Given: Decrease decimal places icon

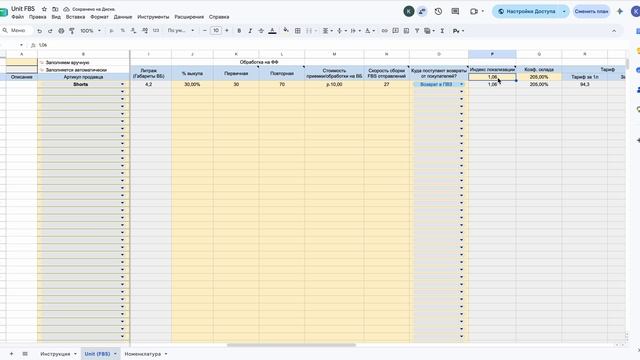Looking at the screenshot, I should (133, 31).
